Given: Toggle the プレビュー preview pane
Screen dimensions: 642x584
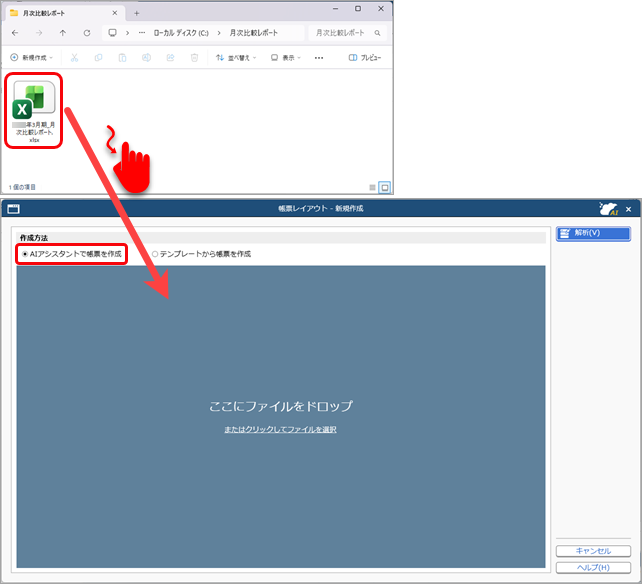Looking at the screenshot, I should (x=365, y=58).
